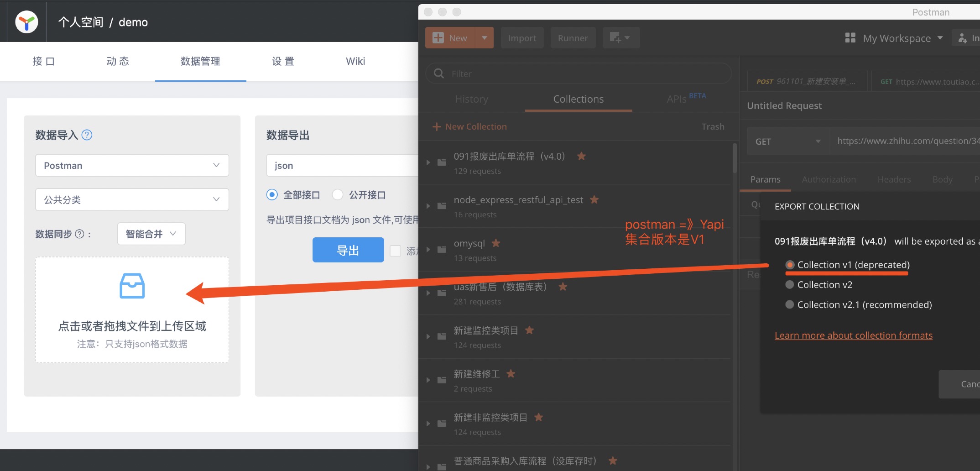Click the My Workspace grid icon
Screen dimensions: 980x471
point(850,38)
